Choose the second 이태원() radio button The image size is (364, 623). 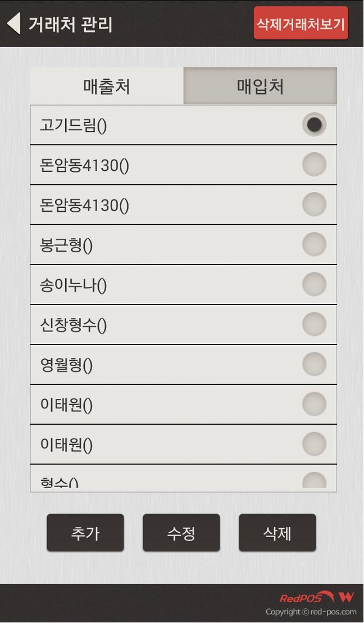coord(314,444)
